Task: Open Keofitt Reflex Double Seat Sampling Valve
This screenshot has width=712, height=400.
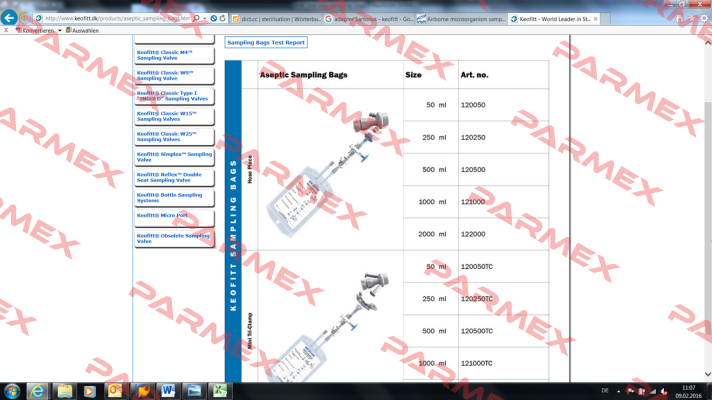Action: coord(174,178)
